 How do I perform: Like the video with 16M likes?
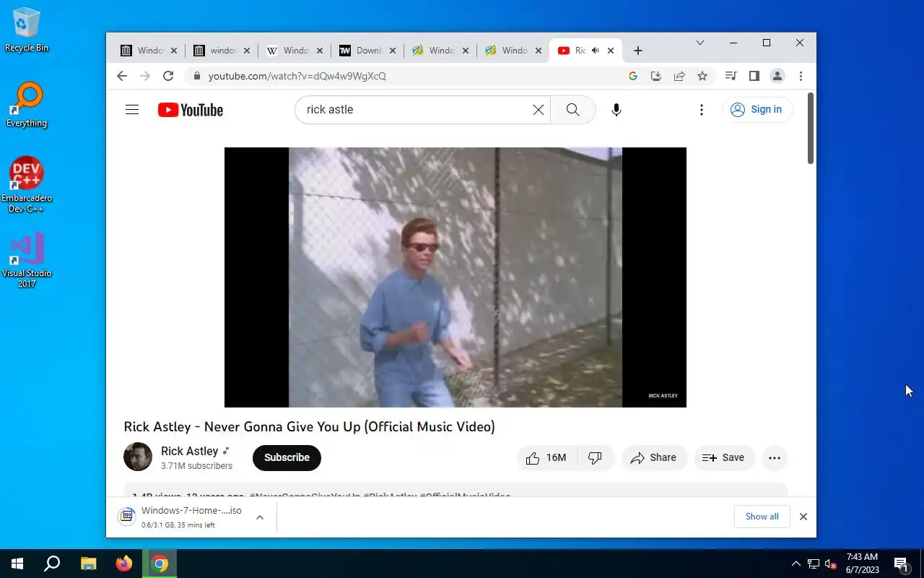[546, 458]
